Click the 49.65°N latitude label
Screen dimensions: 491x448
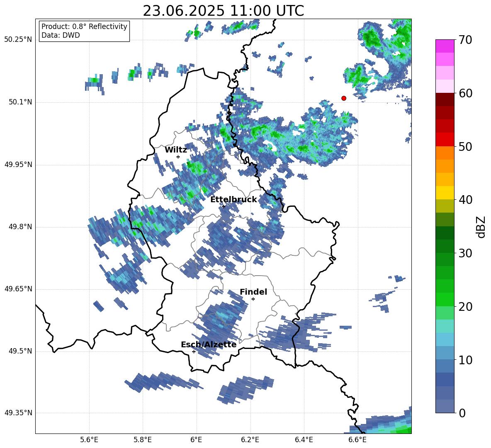pyautogui.click(x=18, y=289)
